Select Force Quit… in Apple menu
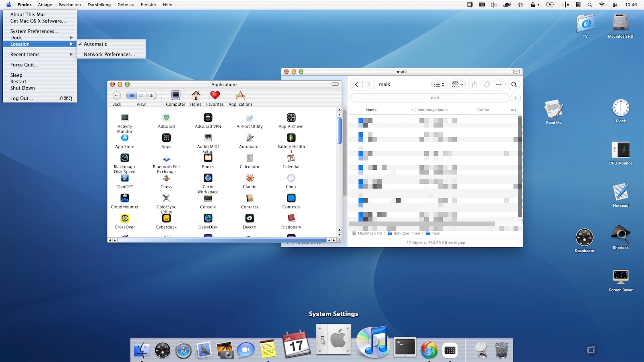This screenshot has width=644, height=362. click(40, 65)
